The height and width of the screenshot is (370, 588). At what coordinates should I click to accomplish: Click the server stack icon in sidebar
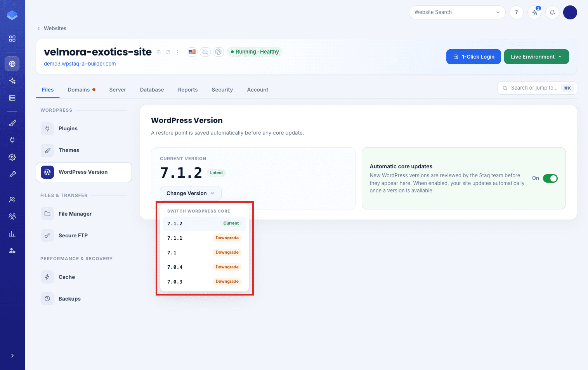(x=12, y=98)
